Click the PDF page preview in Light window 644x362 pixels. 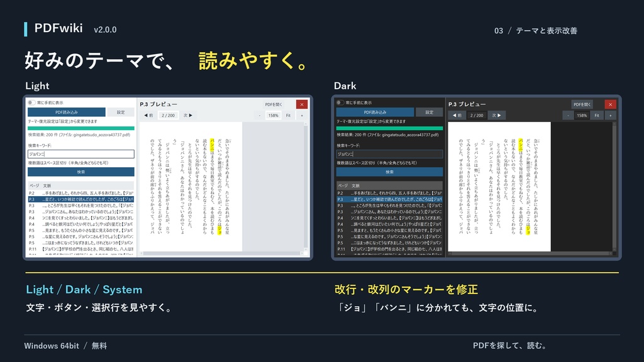(191, 187)
